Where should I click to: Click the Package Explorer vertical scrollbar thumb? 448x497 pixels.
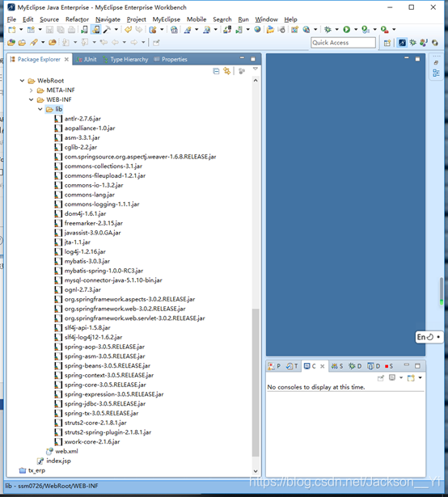[256, 382]
